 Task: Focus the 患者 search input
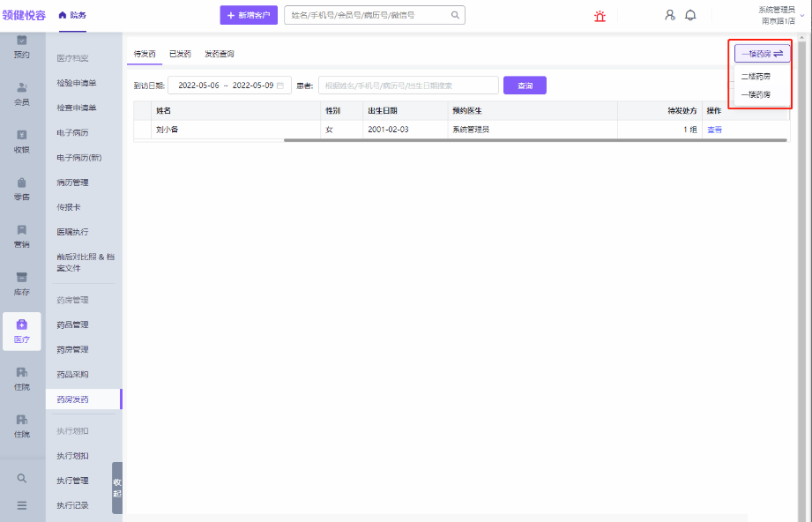408,86
